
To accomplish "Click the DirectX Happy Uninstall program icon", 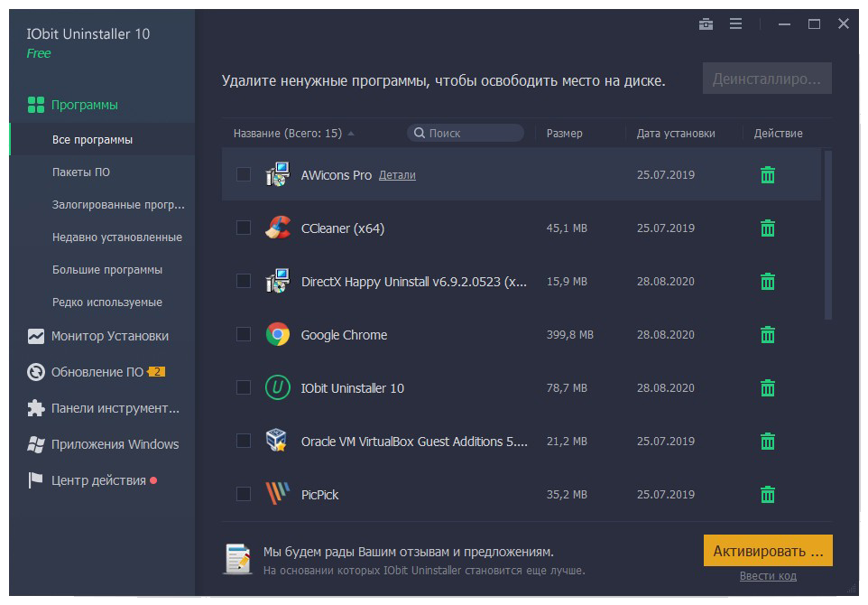I will [277, 281].
